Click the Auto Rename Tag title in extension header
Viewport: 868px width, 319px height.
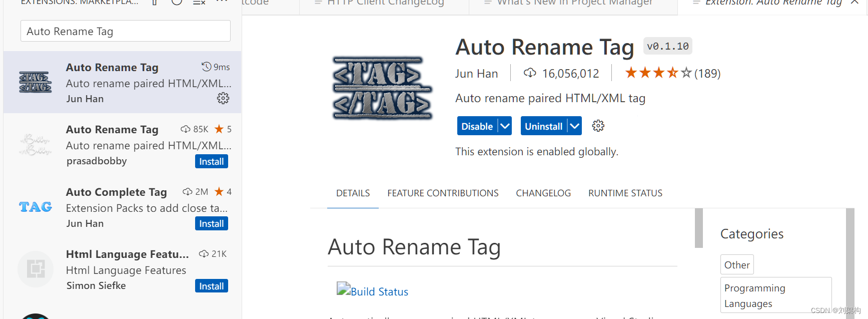pos(545,47)
